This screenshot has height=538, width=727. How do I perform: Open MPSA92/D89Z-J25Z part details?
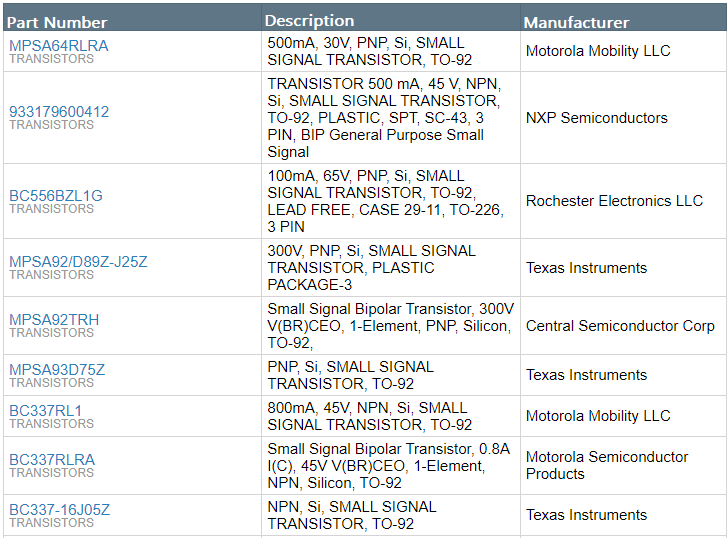click(78, 262)
